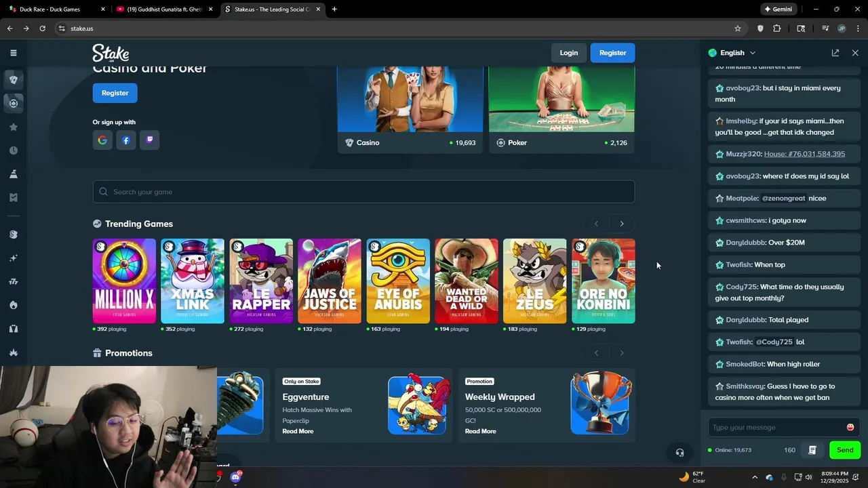
Task: Switch to Duck Race - Duck Games tab
Action: 56,9
